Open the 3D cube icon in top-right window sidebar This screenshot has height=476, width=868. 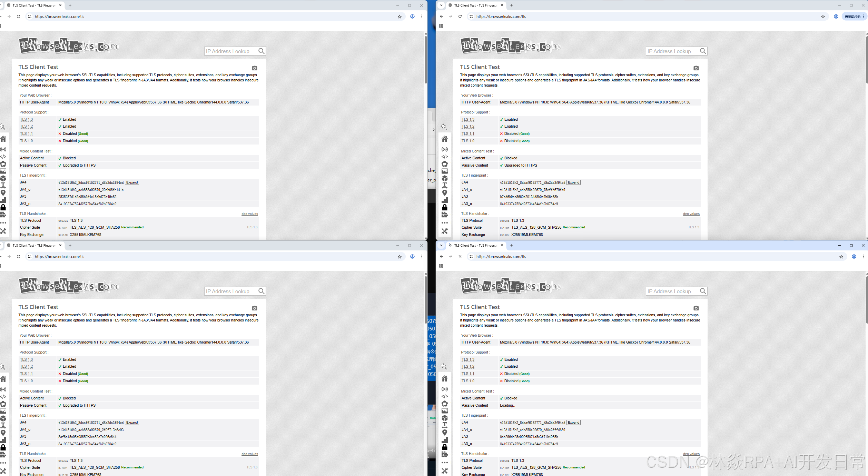(x=445, y=178)
